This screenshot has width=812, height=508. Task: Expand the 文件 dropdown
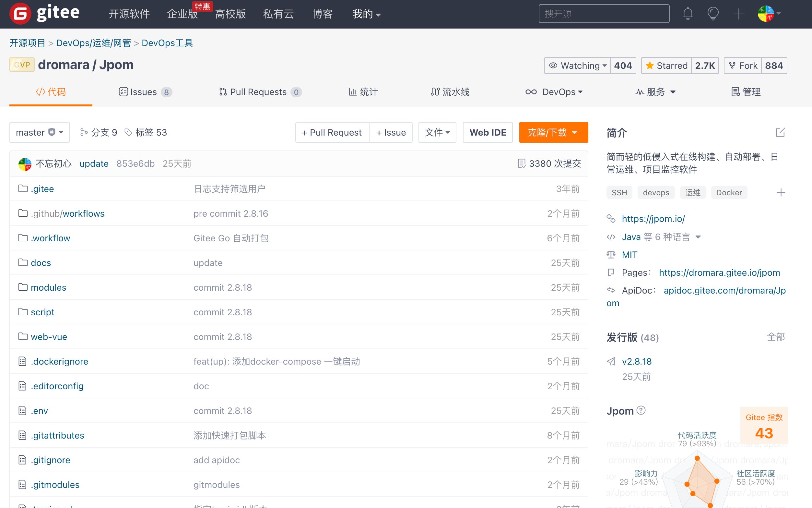[x=437, y=132]
